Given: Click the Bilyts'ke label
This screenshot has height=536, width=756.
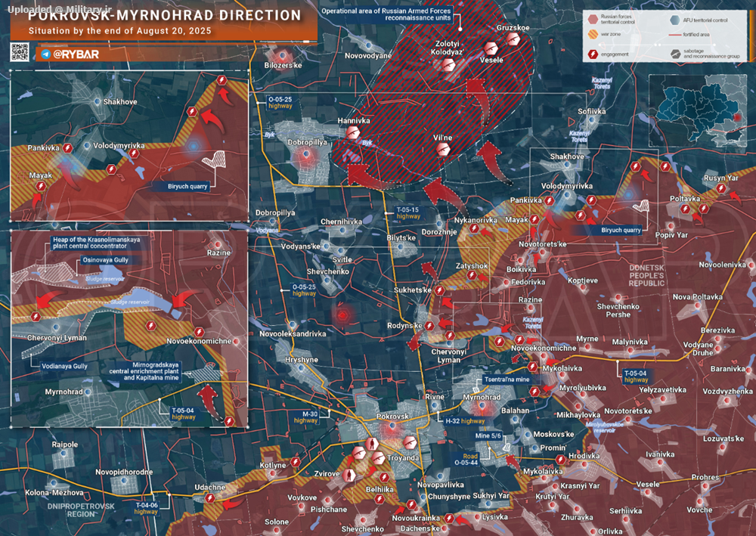Looking at the screenshot, I should (x=401, y=238).
